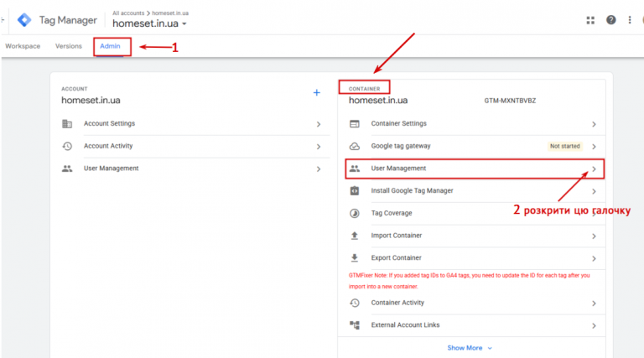This screenshot has width=644, height=358.
Task: Expand container User Management chevron
Action: pos(594,169)
